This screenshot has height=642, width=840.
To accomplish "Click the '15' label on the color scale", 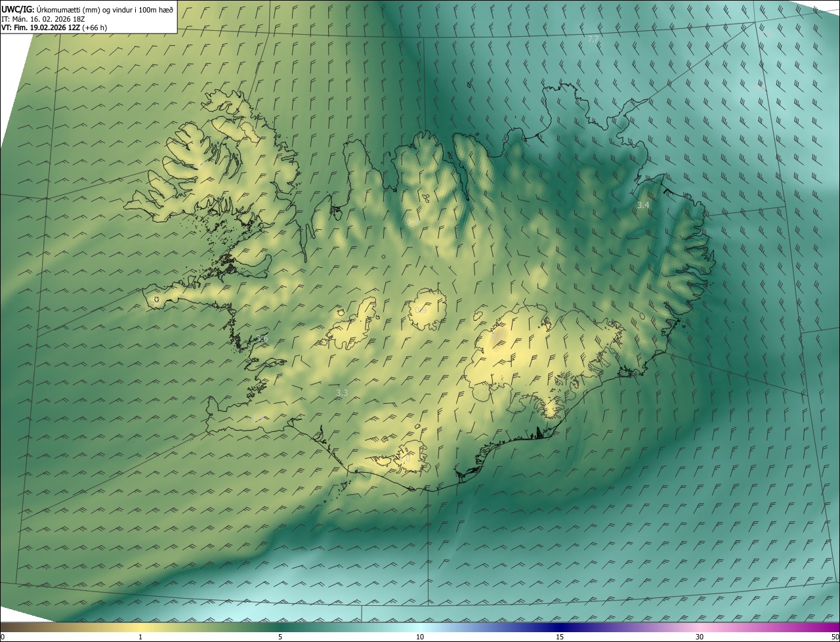I will [560, 637].
